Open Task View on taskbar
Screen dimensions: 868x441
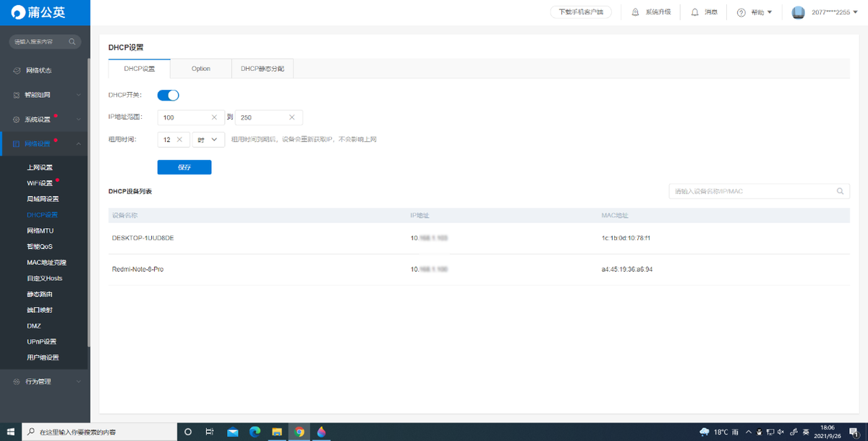(210, 432)
